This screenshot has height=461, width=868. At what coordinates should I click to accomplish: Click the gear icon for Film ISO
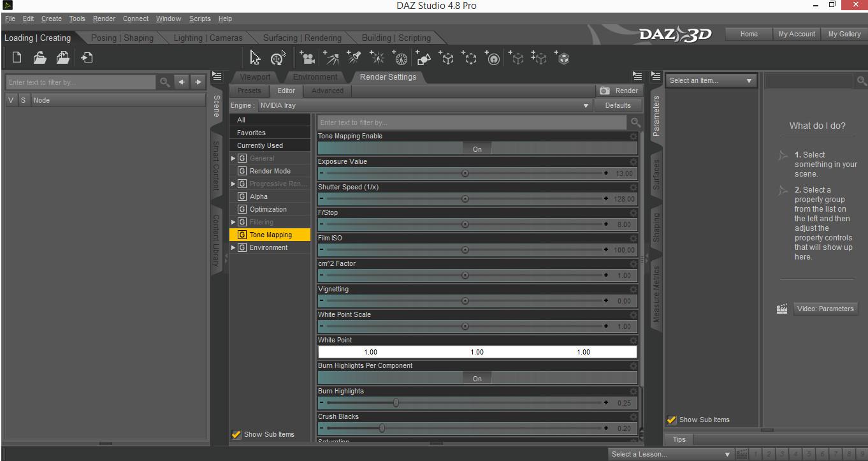point(633,238)
